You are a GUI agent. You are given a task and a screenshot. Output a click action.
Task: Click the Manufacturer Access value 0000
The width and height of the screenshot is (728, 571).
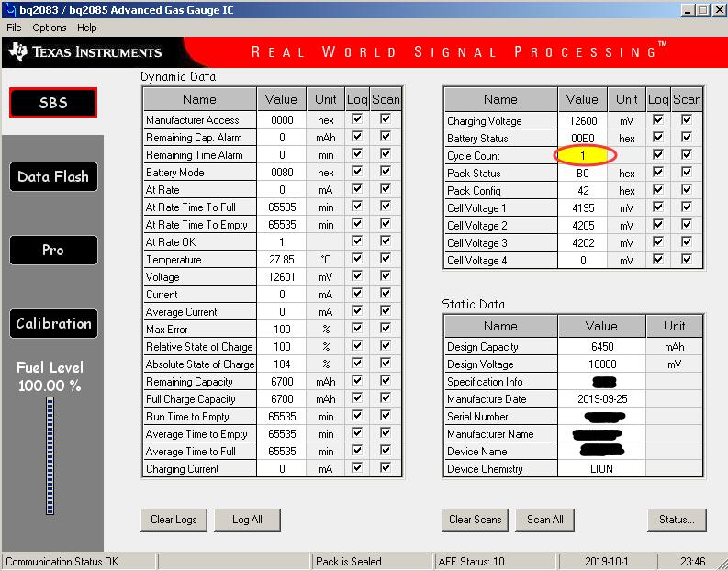(x=282, y=120)
